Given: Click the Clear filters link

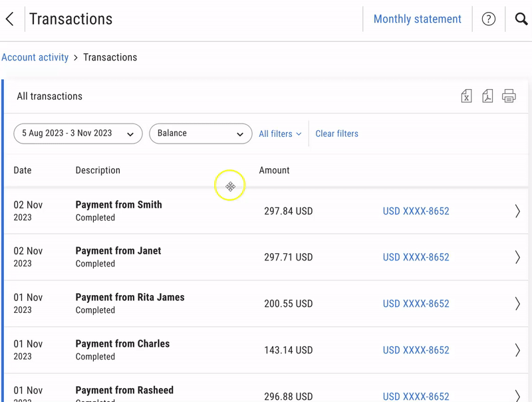Looking at the screenshot, I should (336, 134).
